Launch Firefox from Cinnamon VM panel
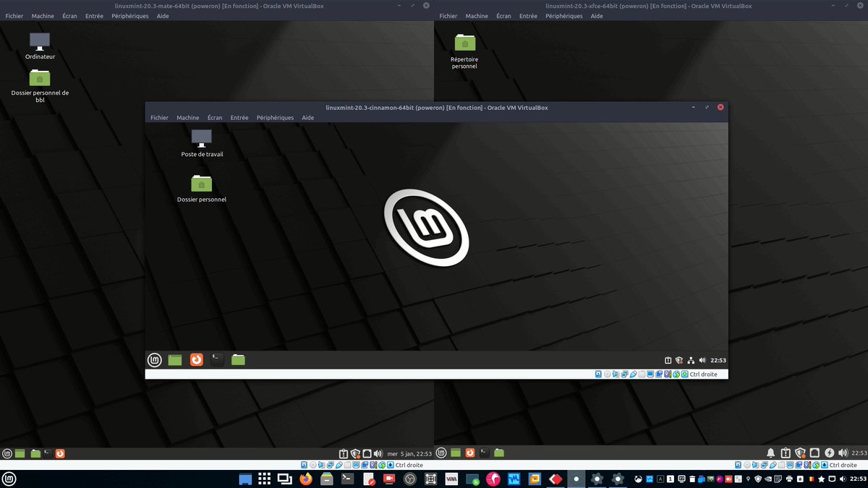Viewport: 868px width, 488px height. point(196,359)
